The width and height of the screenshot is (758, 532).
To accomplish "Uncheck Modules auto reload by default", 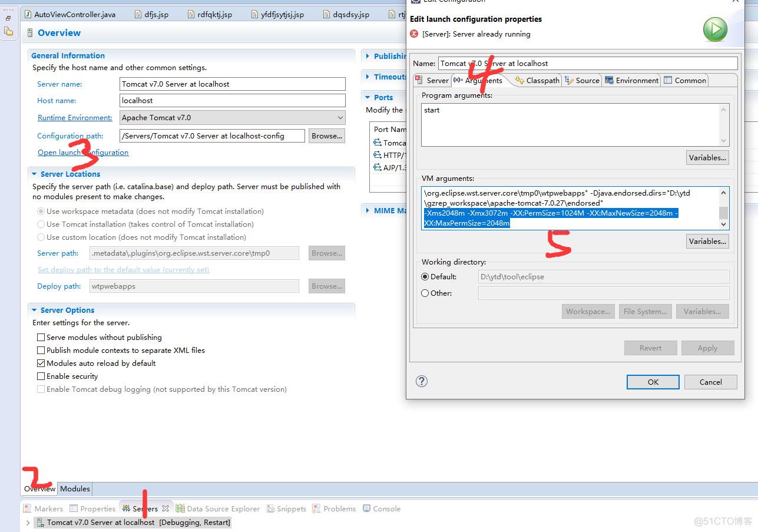I will coord(41,364).
